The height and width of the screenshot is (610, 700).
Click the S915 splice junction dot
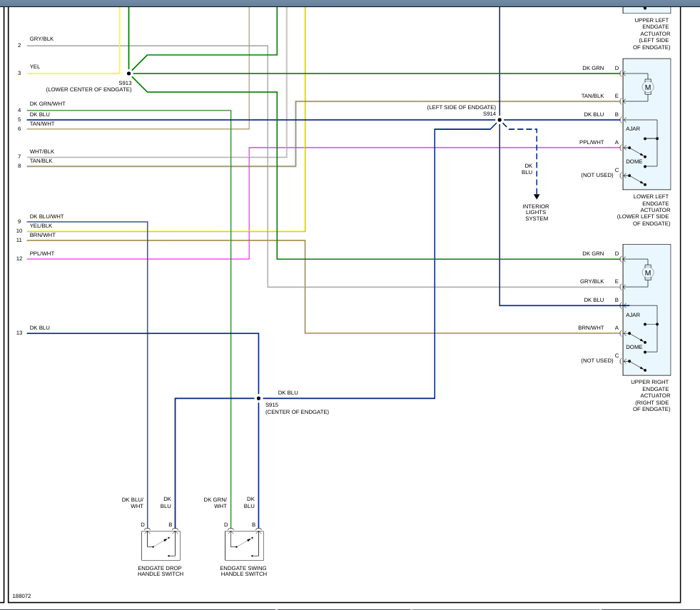click(x=258, y=398)
